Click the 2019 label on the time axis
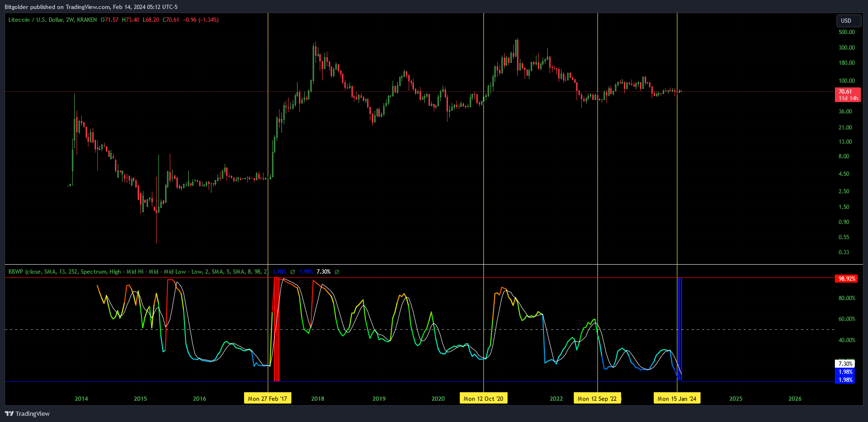Image resolution: width=868 pixels, height=422 pixels. [379, 399]
